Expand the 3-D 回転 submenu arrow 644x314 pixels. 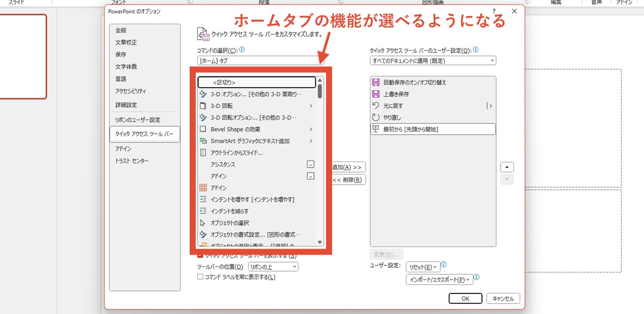(x=311, y=106)
